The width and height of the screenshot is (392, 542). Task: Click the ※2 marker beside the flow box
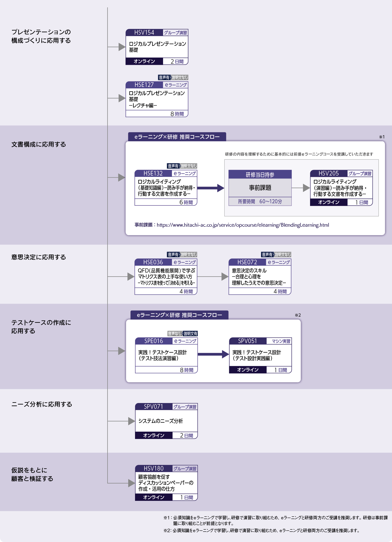[298, 315]
